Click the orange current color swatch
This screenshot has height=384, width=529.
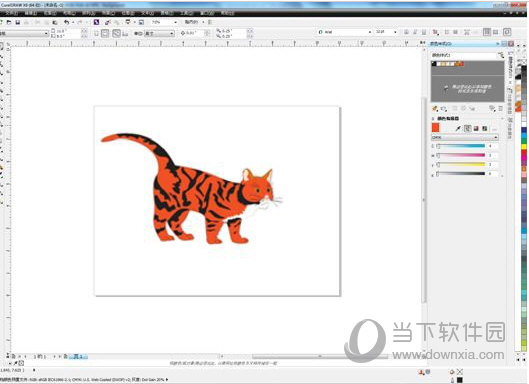tap(436, 128)
